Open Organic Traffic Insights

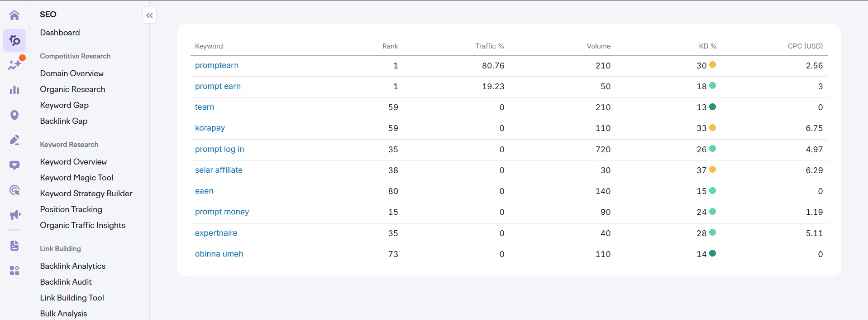pos(82,225)
